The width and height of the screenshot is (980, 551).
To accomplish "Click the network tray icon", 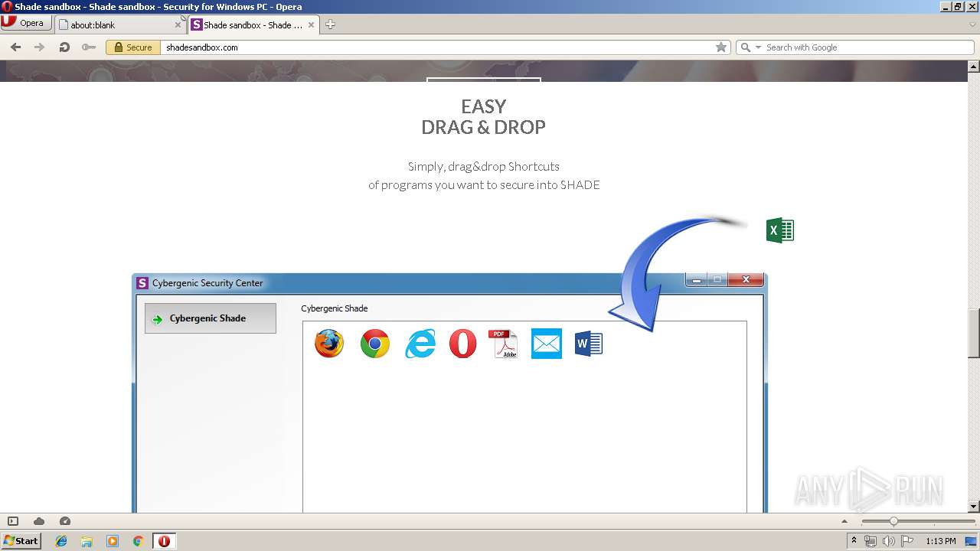I will point(871,541).
